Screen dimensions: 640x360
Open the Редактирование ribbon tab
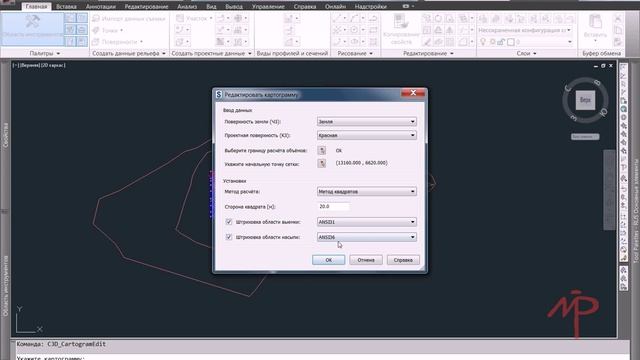pos(146,7)
